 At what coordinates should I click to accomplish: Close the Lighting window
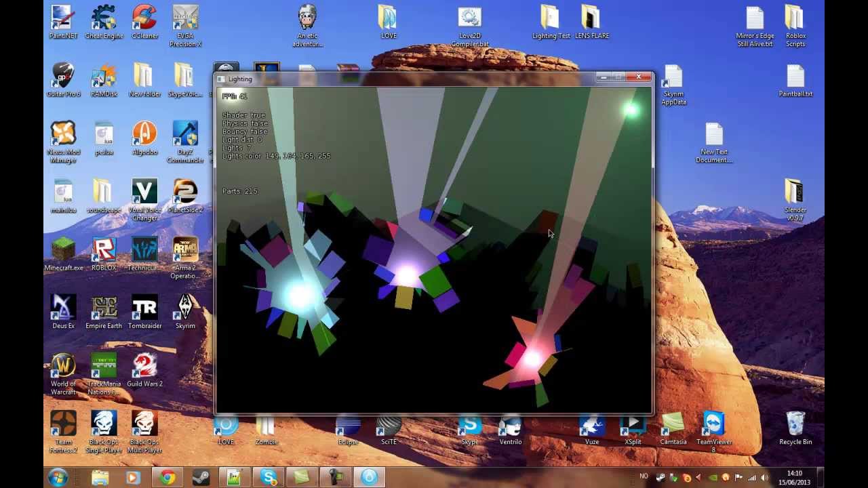click(638, 77)
